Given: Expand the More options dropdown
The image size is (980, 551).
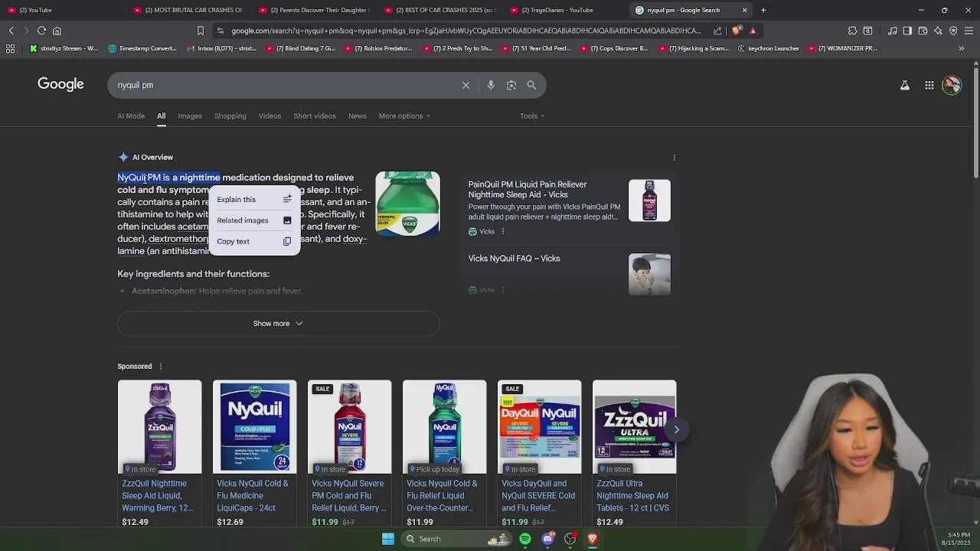Looking at the screenshot, I should click(x=404, y=116).
